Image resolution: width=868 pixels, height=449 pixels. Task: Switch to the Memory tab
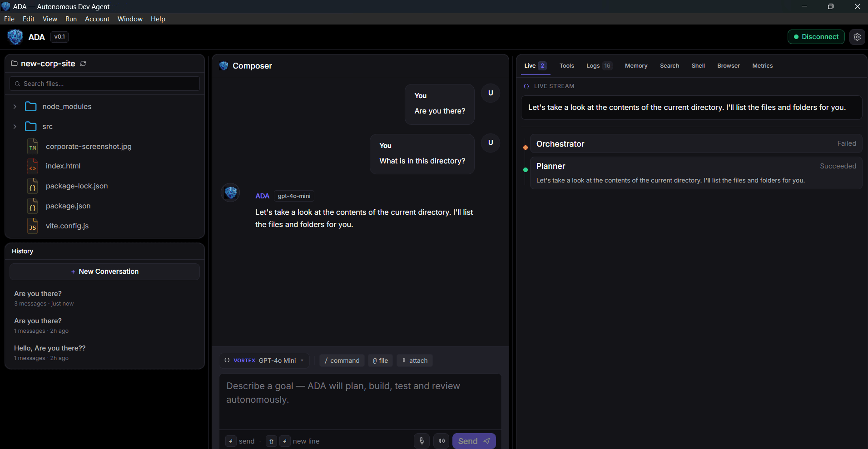(x=636, y=66)
